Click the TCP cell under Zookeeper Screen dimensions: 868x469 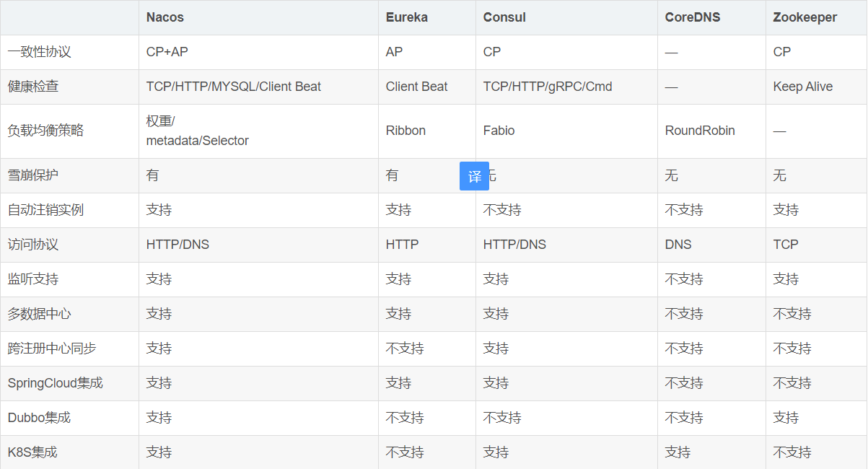tap(786, 245)
